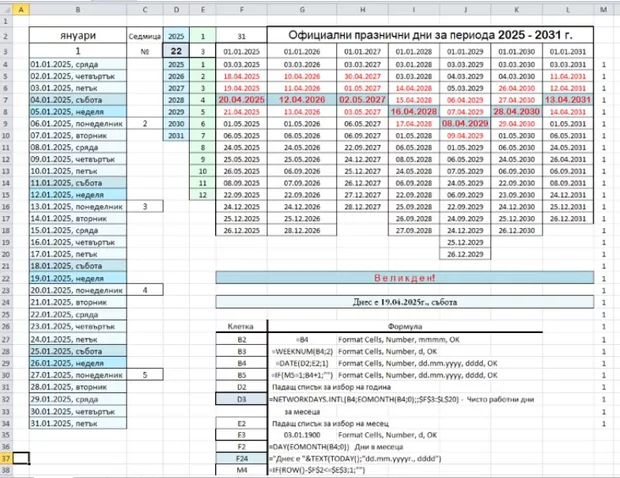
Task: Select week number 4 cell in column C
Action: click(145, 290)
